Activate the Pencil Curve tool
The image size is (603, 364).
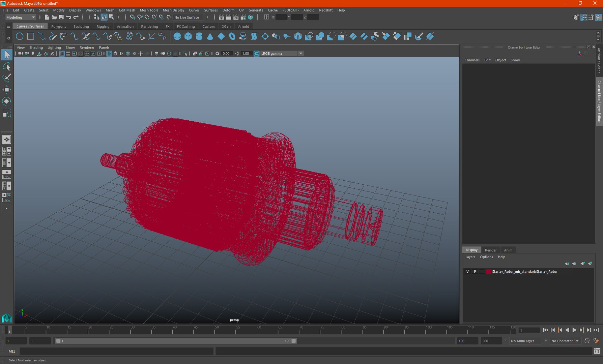coord(53,36)
